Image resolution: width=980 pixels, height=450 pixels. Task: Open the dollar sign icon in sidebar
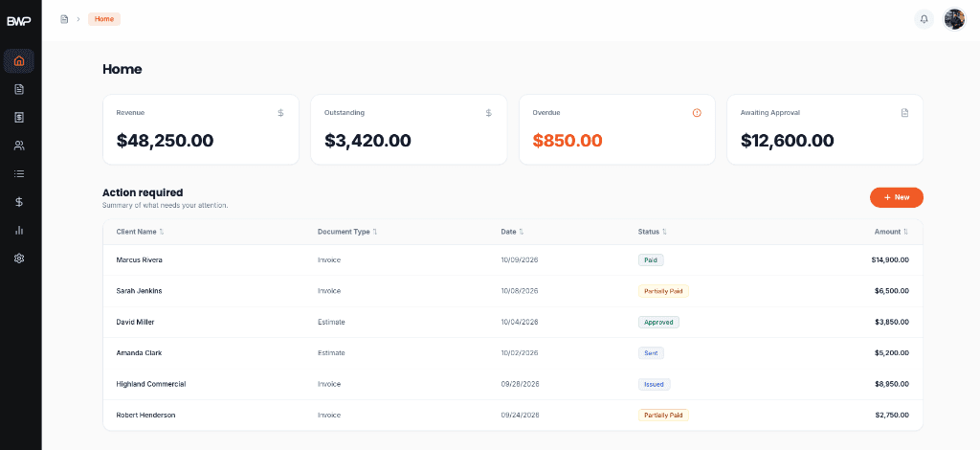tap(19, 202)
